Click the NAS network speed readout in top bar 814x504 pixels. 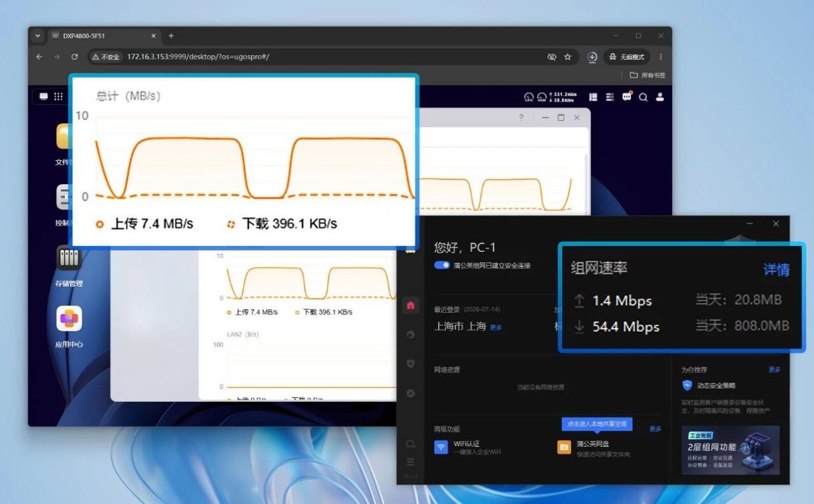tap(562, 98)
